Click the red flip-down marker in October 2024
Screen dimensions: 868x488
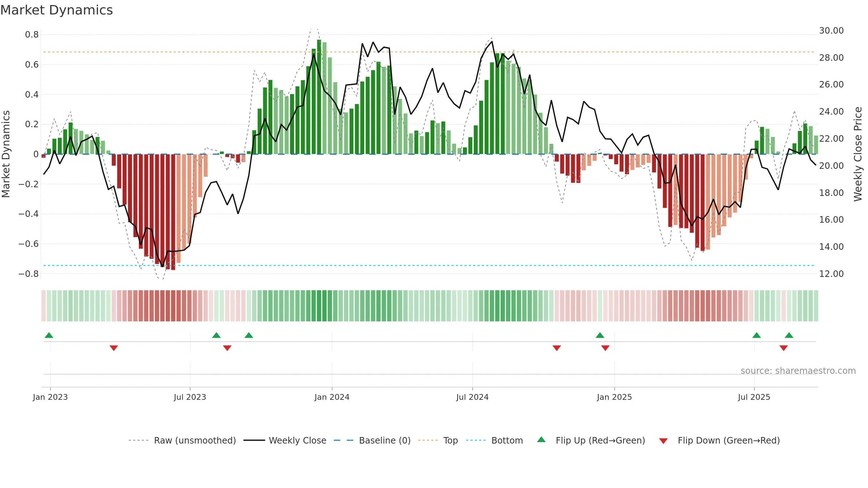pos(557,348)
